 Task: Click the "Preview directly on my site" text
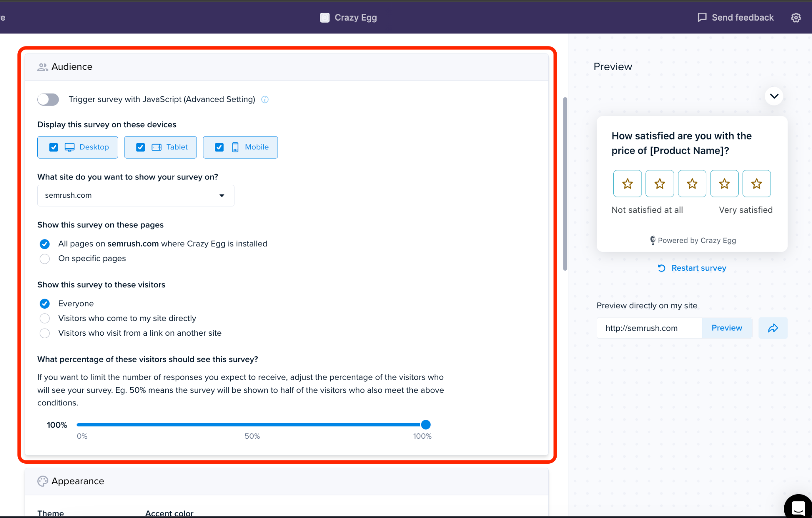[647, 306]
